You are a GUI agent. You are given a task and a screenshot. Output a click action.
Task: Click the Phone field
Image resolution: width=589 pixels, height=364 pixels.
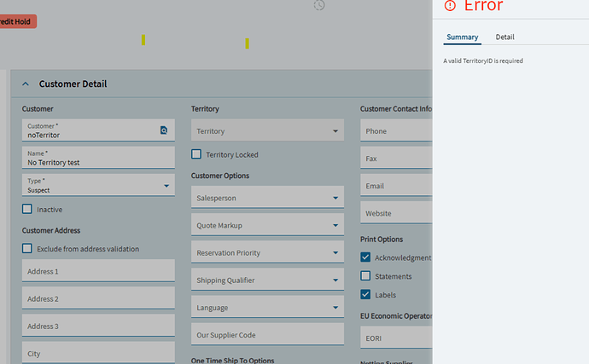[396, 130]
